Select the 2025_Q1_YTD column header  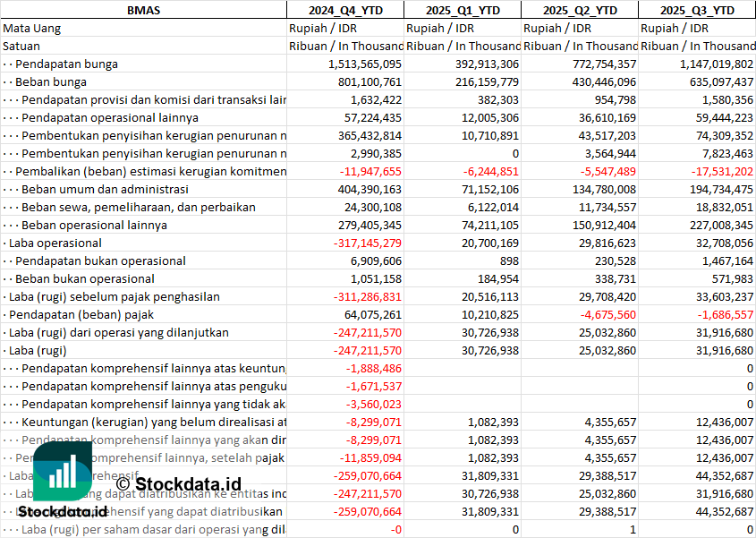point(463,10)
